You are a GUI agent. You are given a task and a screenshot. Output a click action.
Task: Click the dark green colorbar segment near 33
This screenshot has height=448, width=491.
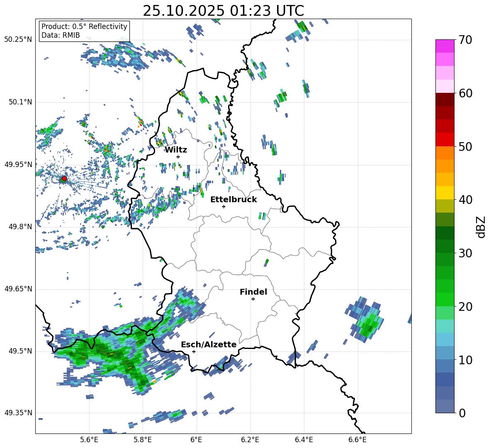(445, 233)
